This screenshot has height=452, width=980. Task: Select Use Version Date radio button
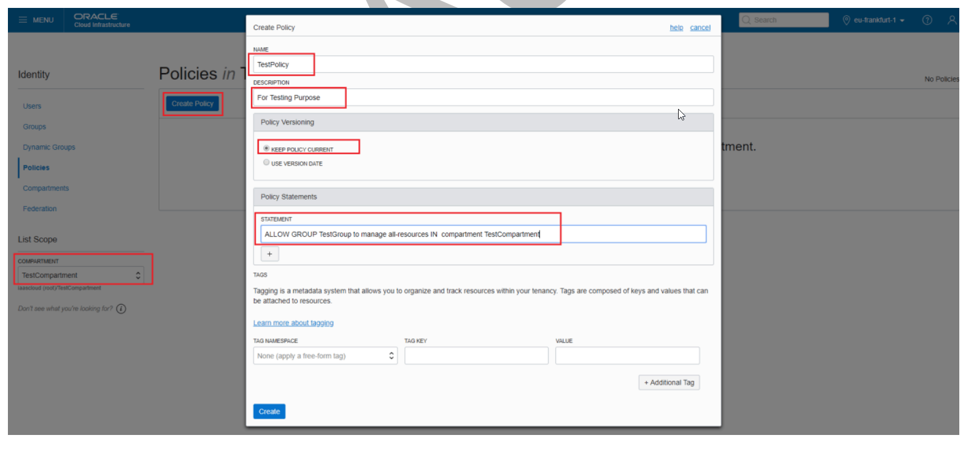[266, 162]
